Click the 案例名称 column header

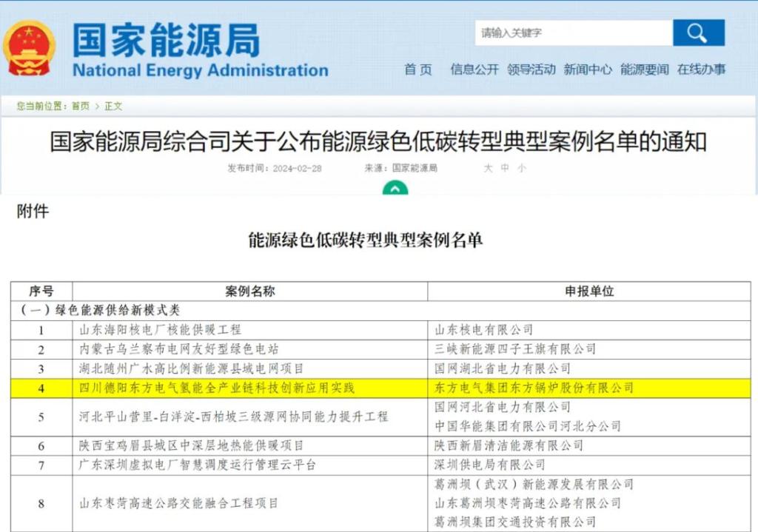coord(249,292)
